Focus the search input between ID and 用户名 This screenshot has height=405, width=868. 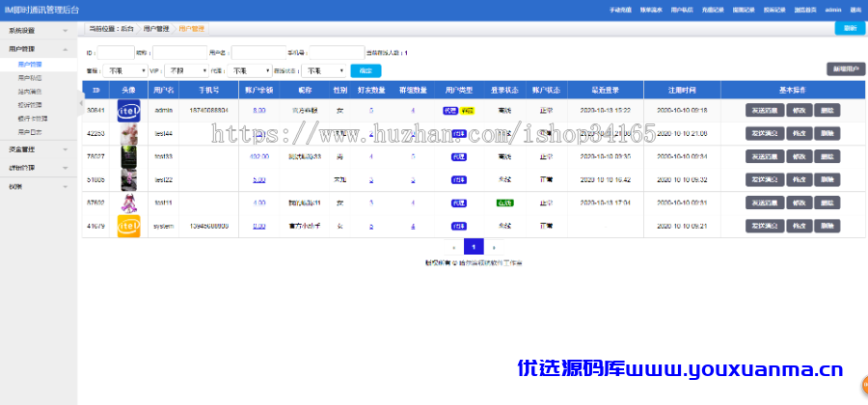pyautogui.click(x=180, y=53)
